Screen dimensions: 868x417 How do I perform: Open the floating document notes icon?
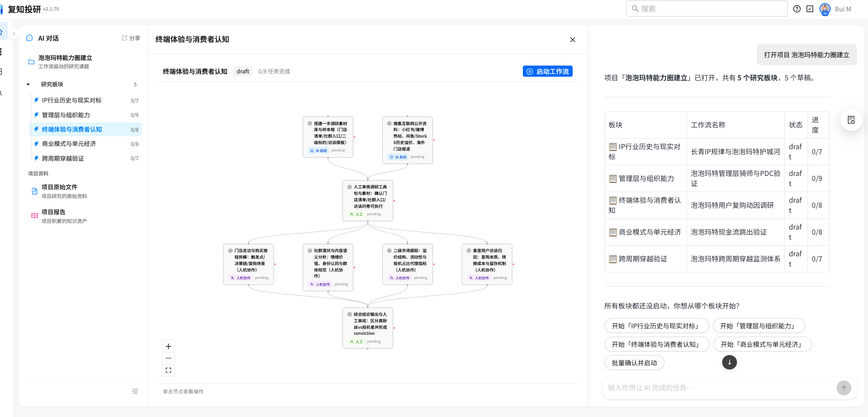[x=851, y=120]
